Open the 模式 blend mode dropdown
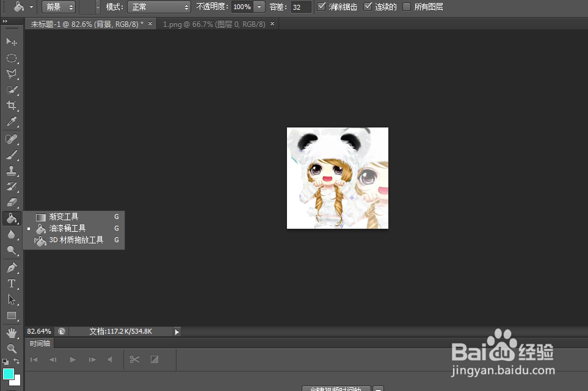This screenshot has height=391, width=588. (x=159, y=7)
